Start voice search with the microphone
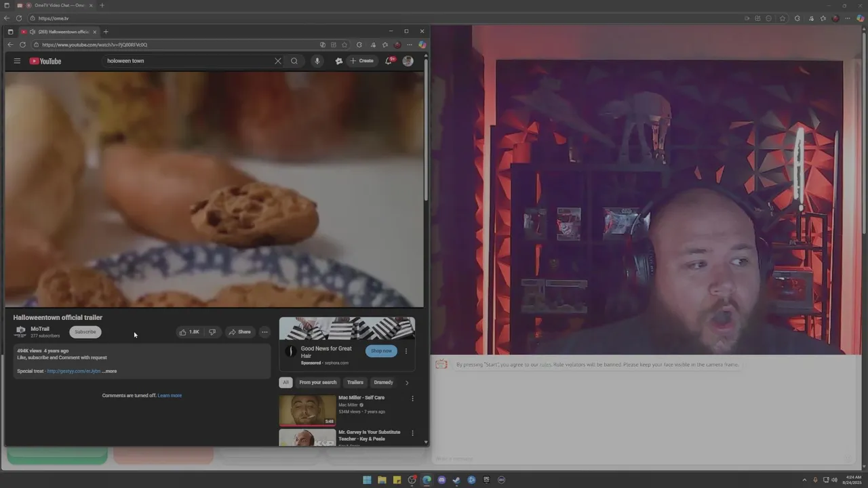This screenshot has width=868, height=488. tap(317, 61)
